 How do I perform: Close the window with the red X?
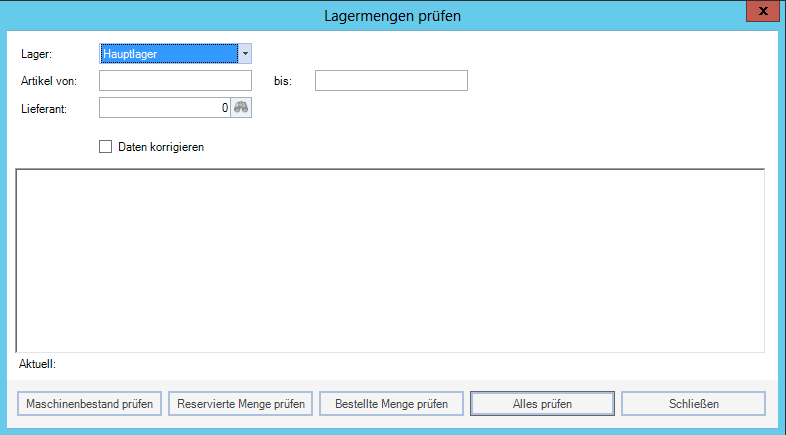click(x=763, y=12)
